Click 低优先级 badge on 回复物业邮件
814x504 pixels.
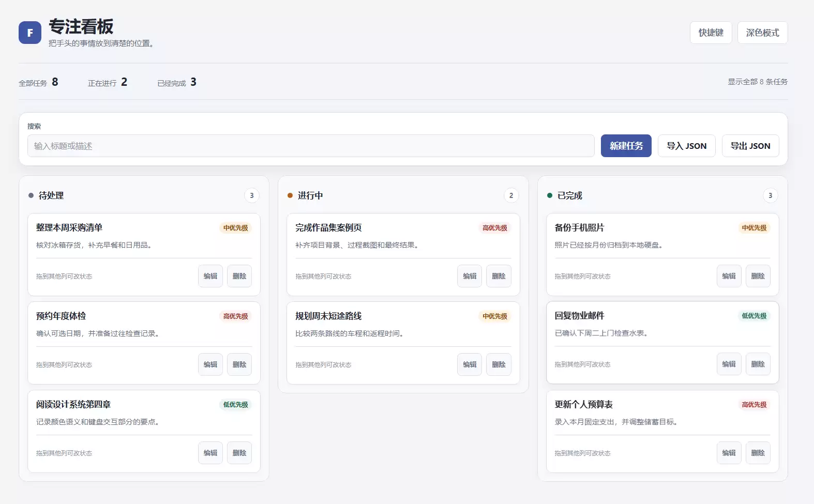click(754, 316)
